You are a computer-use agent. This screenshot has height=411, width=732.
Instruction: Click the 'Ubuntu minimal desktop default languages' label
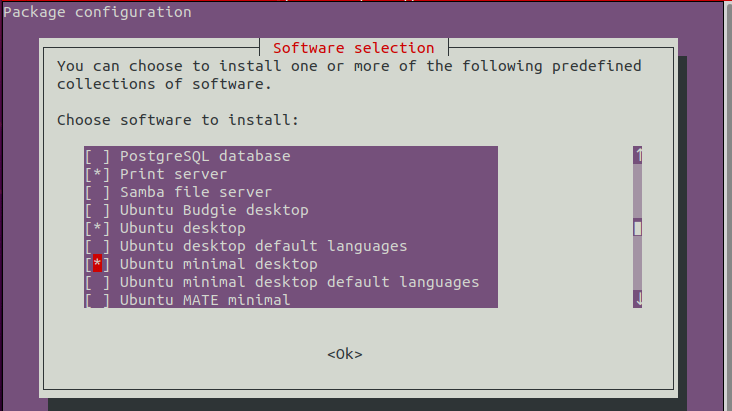point(299,282)
